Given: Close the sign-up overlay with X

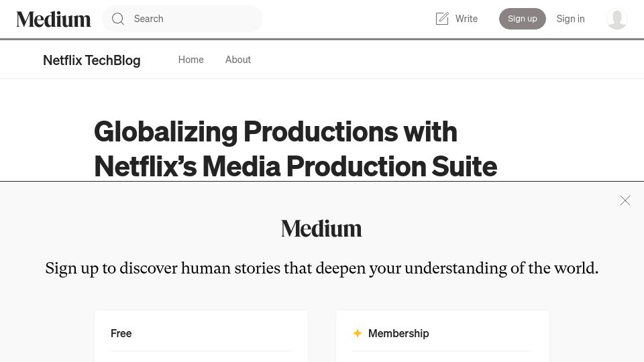Looking at the screenshot, I should pos(625,200).
